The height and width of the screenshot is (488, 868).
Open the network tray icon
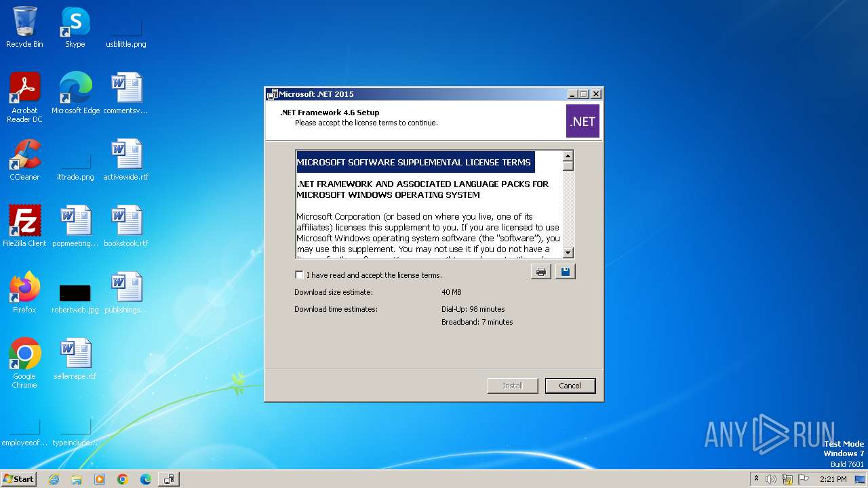[x=787, y=479]
